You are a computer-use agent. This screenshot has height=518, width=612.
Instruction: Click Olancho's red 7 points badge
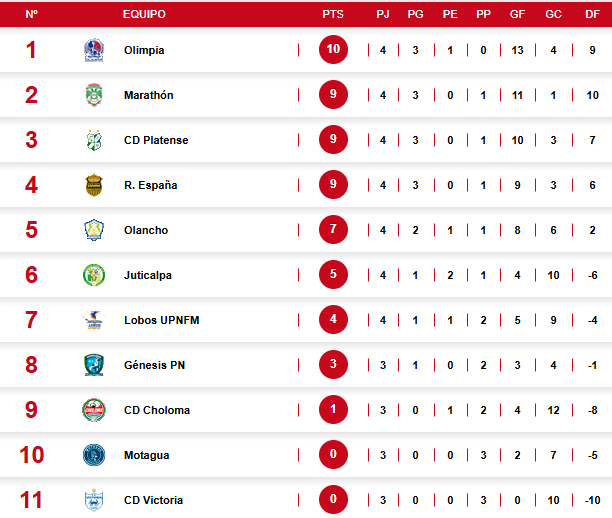pyautogui.click(x=334, y=230)
